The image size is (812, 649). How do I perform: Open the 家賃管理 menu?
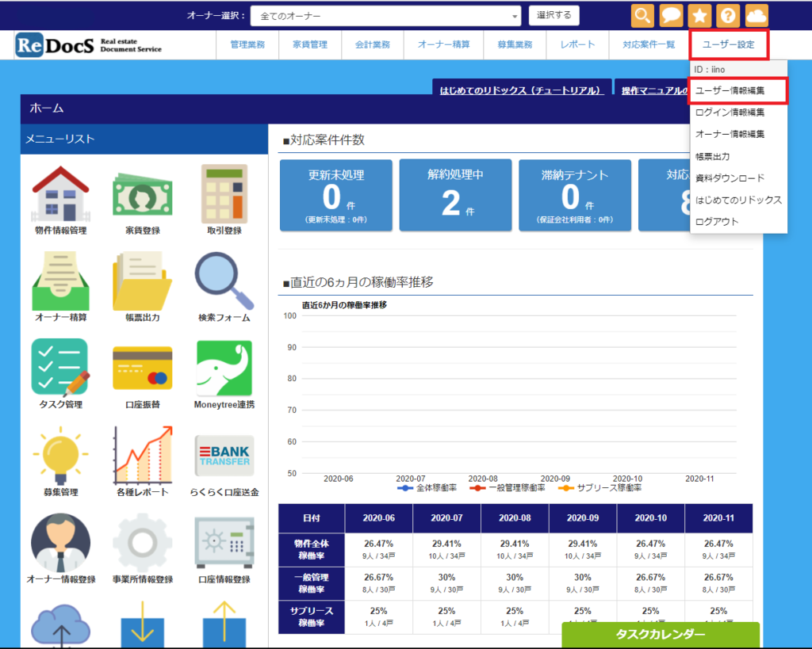310,45
